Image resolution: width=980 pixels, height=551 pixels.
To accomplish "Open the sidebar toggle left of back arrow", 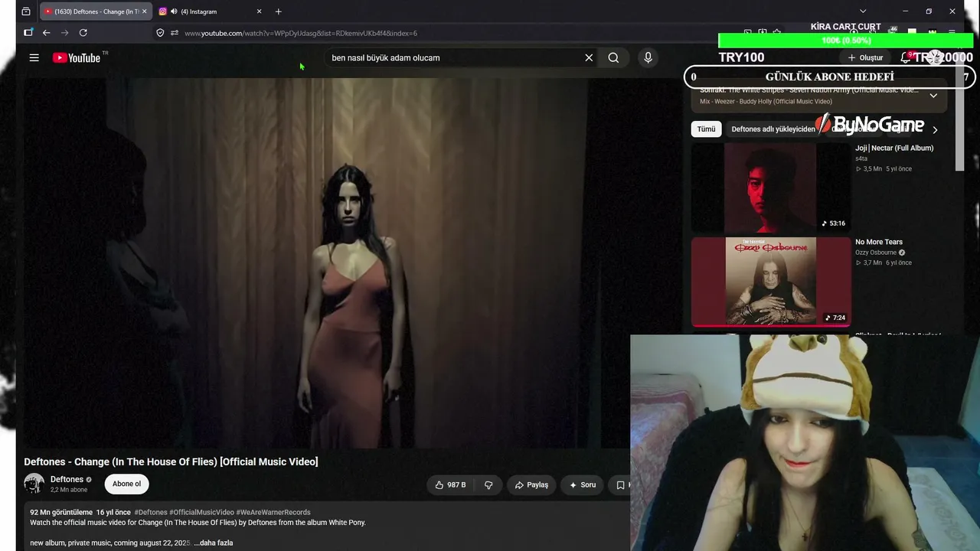I will (x=28, y=33).
